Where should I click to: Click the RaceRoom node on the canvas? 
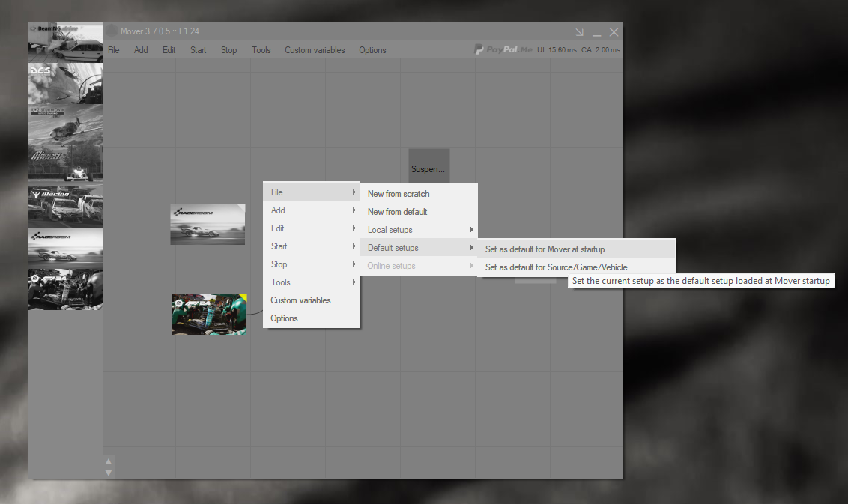tap(208, 225)
